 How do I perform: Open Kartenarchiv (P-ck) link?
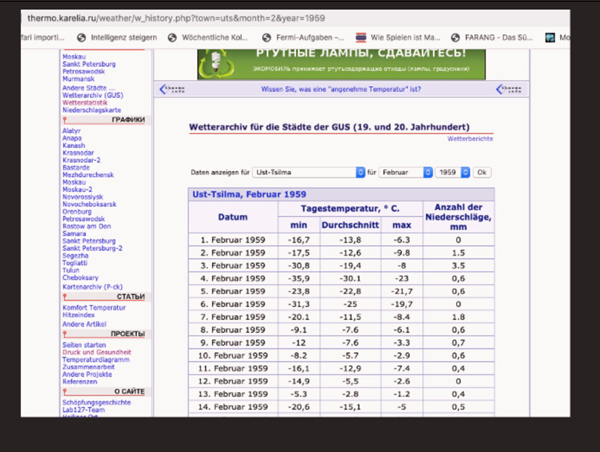(92, 287)
